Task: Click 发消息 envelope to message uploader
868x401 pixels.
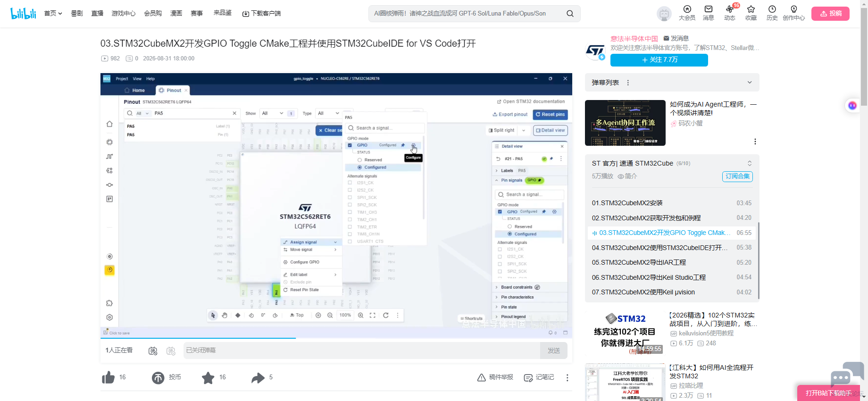Action: point(676,38)
